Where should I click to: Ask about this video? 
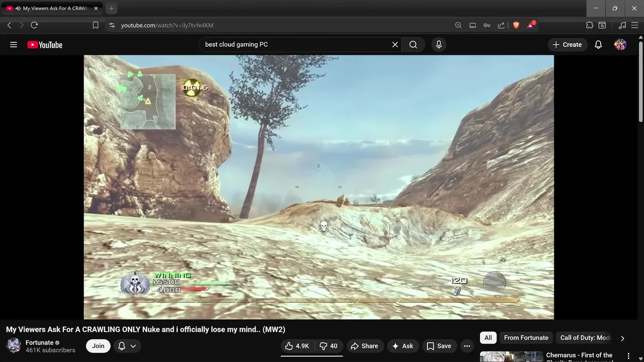[x=403, y=346]
